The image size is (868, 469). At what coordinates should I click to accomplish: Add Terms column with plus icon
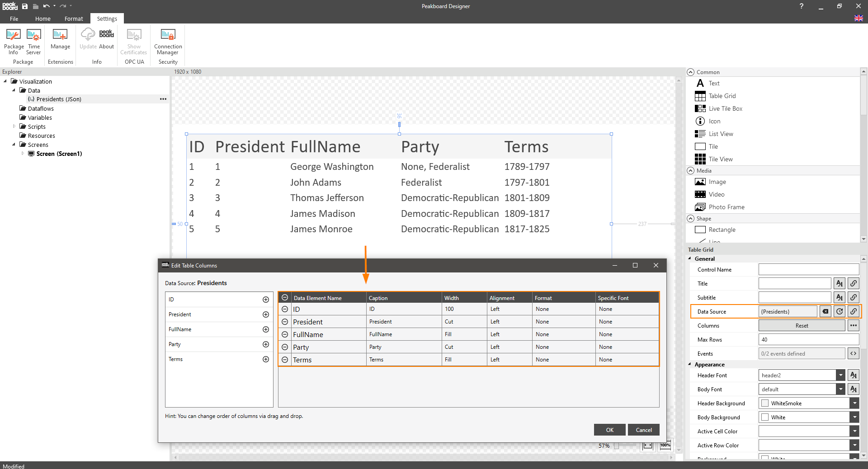pos(266,359)
